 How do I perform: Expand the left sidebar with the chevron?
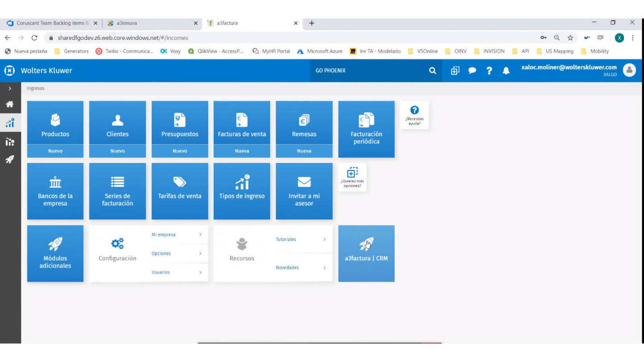[x=10, y=89]
